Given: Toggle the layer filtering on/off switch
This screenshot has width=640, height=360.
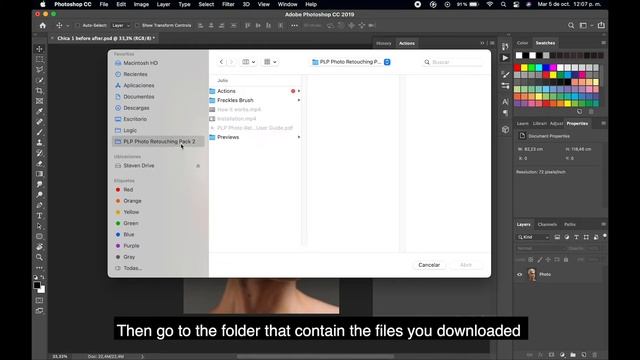Looking at the screenshot, I should click(605, 236).
